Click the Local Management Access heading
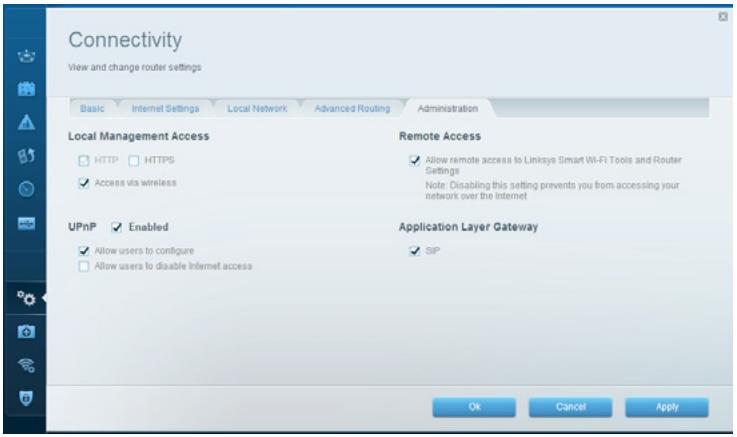 tap(139, 136)
